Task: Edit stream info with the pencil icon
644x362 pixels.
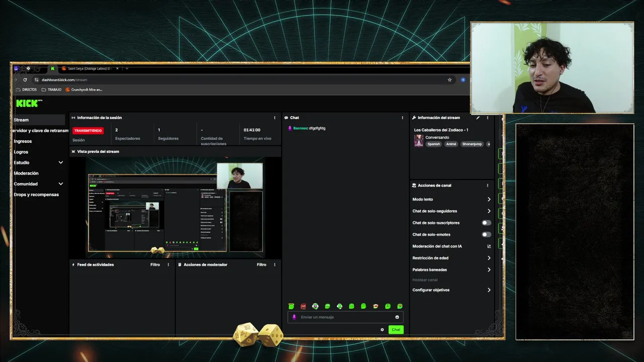Action: pos(478,118)
